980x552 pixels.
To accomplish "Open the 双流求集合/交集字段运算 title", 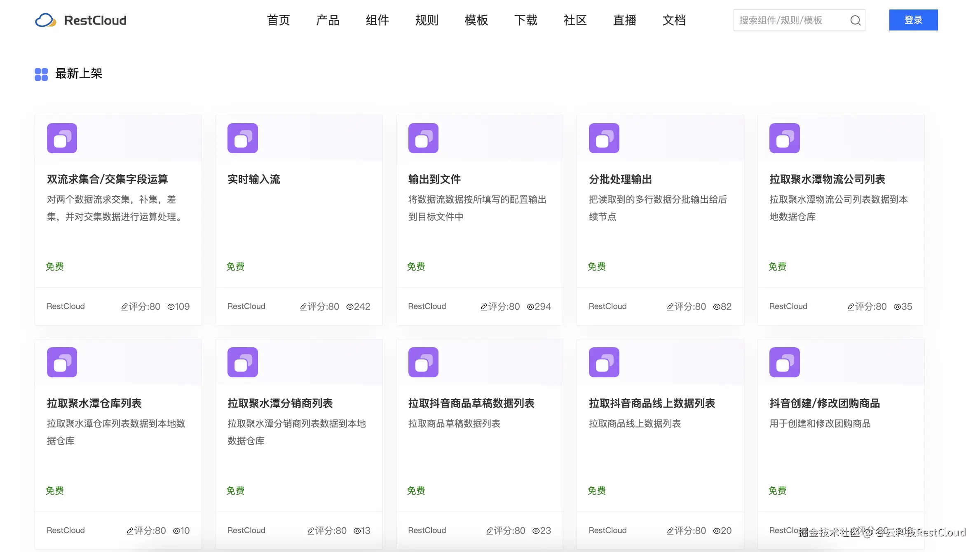I will click(108, 179).
